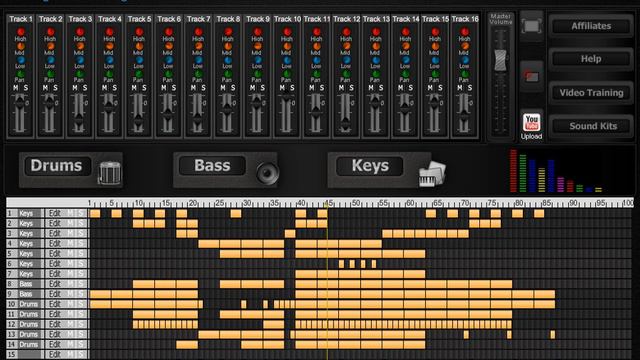Mute sequencer row 10 Drums

click(x=70, y=304)
